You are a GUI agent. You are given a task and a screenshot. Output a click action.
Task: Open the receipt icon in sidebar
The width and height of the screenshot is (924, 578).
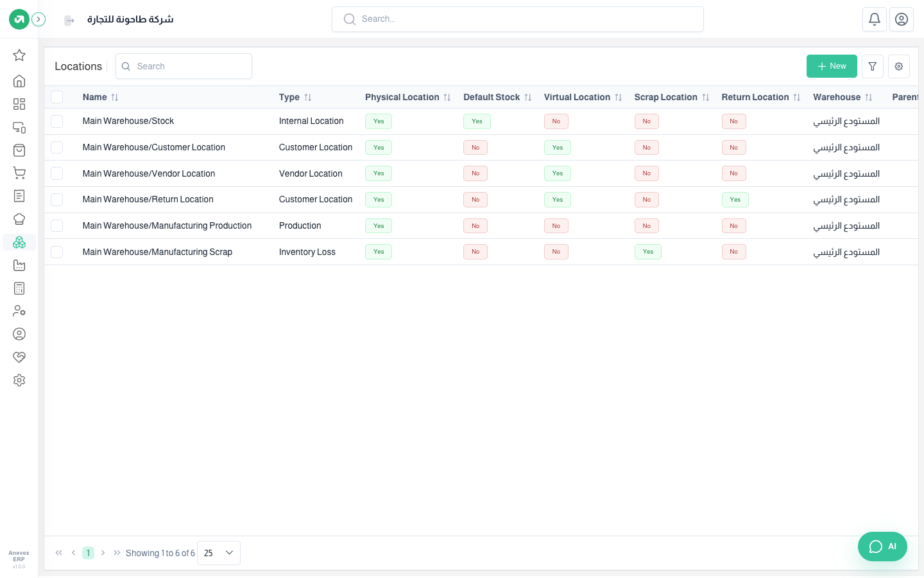(x=19, y=196)
